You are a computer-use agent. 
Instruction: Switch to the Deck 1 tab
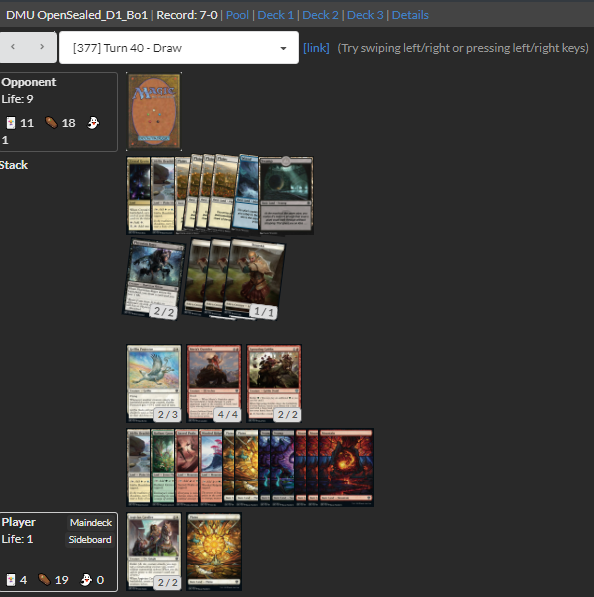[x=276, y=15]
